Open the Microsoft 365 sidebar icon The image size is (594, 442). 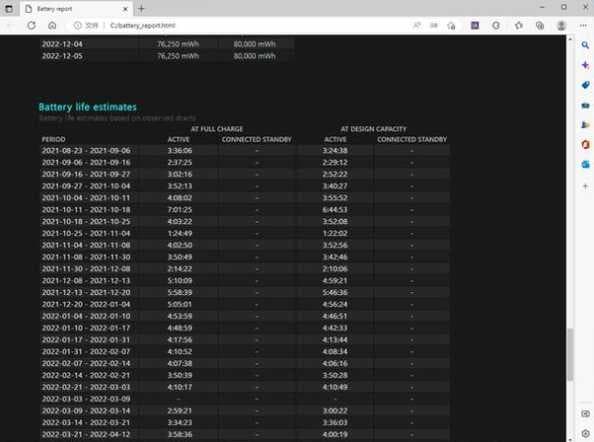tap(585, 144)
